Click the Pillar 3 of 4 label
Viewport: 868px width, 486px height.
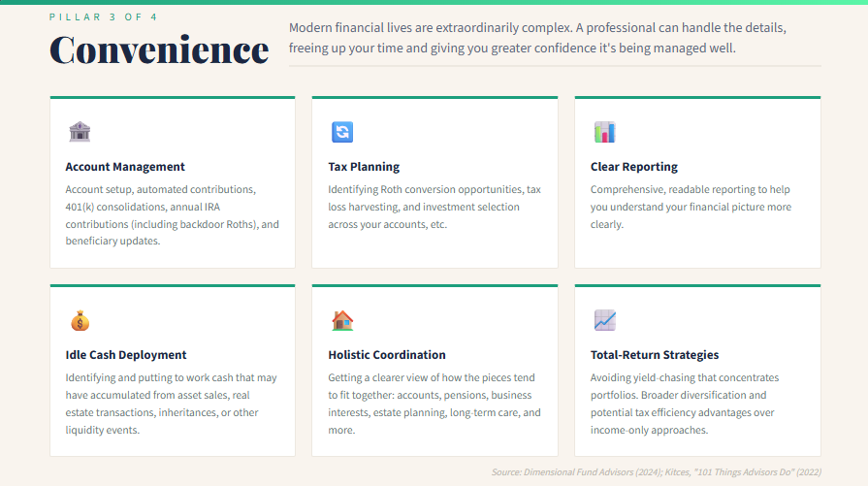click(x=103, y=17)
